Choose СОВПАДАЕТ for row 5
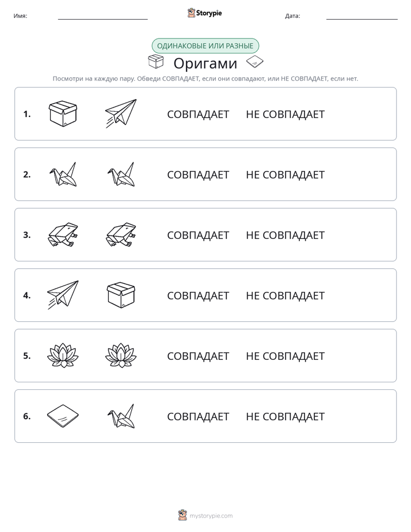Screen dimensions: 411x532 (198, 356)
